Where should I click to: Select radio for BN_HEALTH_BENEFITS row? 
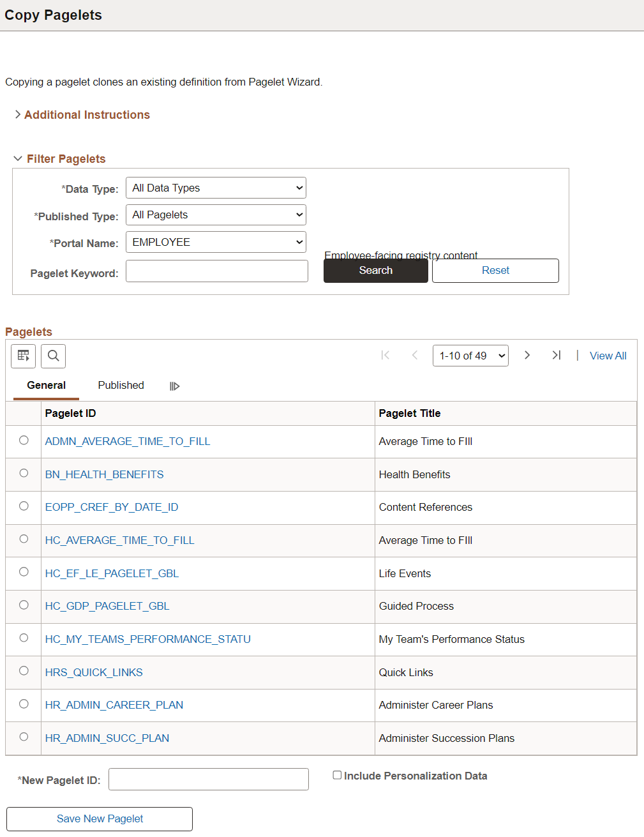(x=24, y=473)
